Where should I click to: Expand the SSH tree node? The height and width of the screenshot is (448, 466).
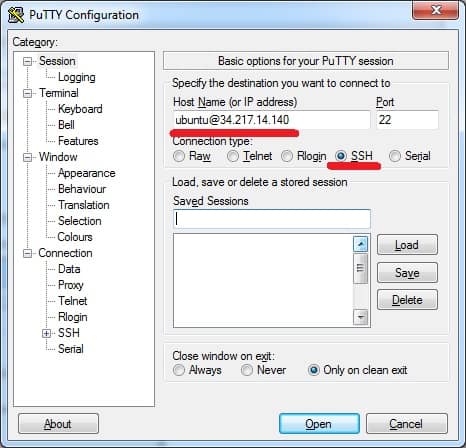pyautogui.click(x=46, y=333)
